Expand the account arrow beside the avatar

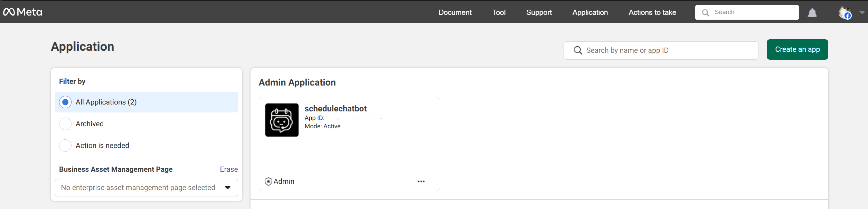[x=862, y=12]
